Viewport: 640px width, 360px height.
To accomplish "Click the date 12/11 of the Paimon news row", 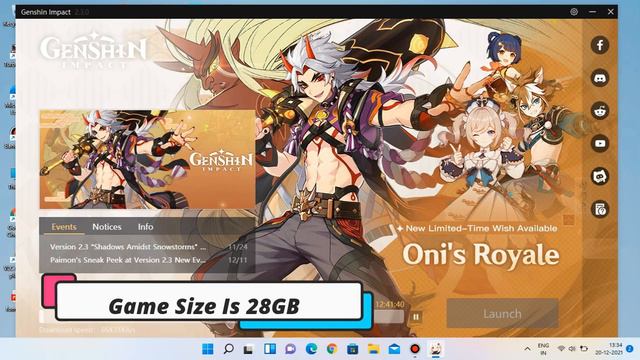I will (x=238, y=260).
